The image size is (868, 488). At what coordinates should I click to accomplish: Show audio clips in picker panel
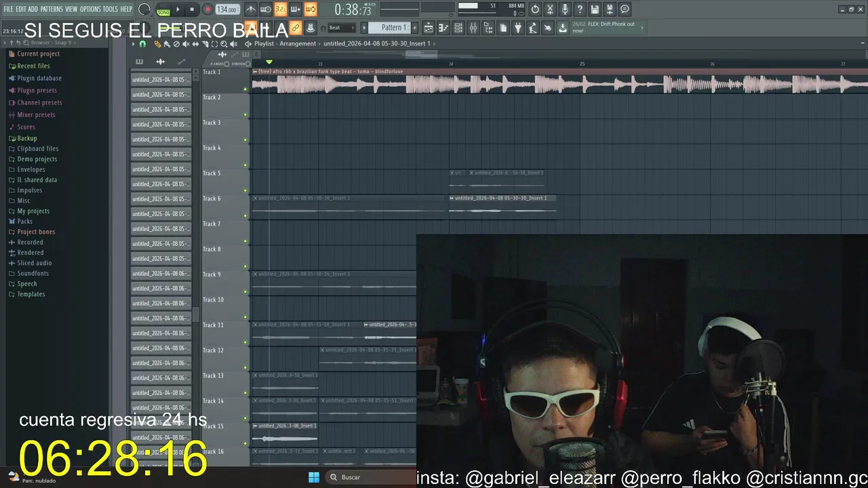pos(160,62)
